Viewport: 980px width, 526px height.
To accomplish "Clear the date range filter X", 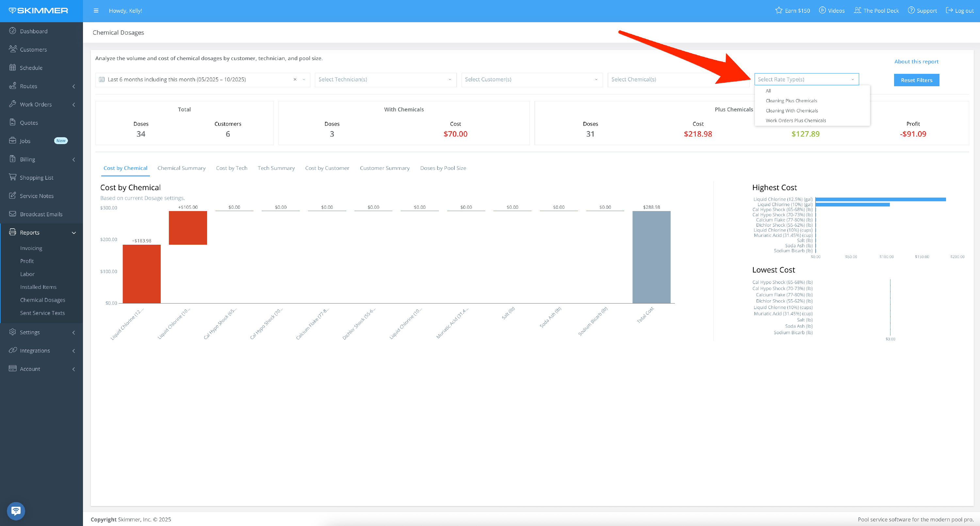I will pos(295,79).
